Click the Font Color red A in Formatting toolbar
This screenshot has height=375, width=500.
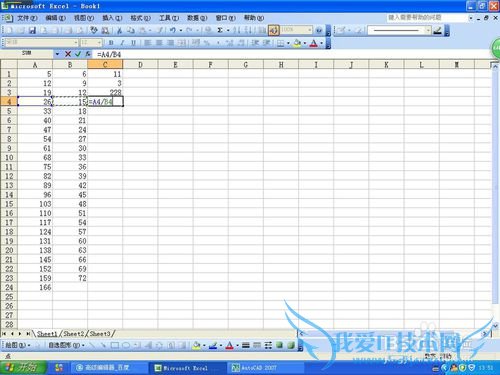(x=313, y=43)
